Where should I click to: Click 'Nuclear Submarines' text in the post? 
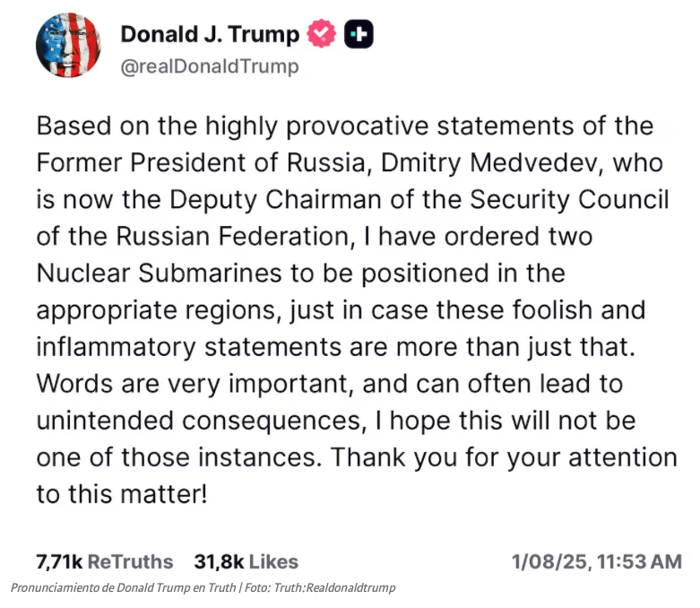(x=159, y=273)
